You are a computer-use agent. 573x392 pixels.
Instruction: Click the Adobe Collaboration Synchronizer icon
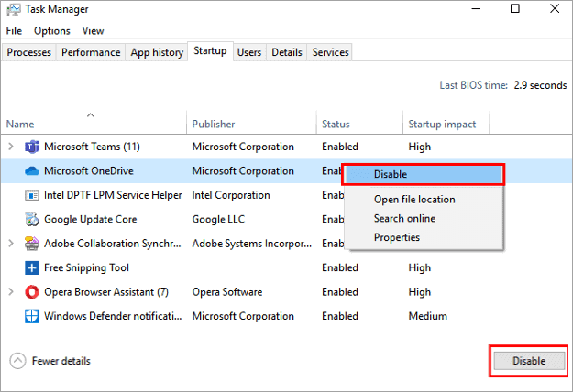click(31, 244)
